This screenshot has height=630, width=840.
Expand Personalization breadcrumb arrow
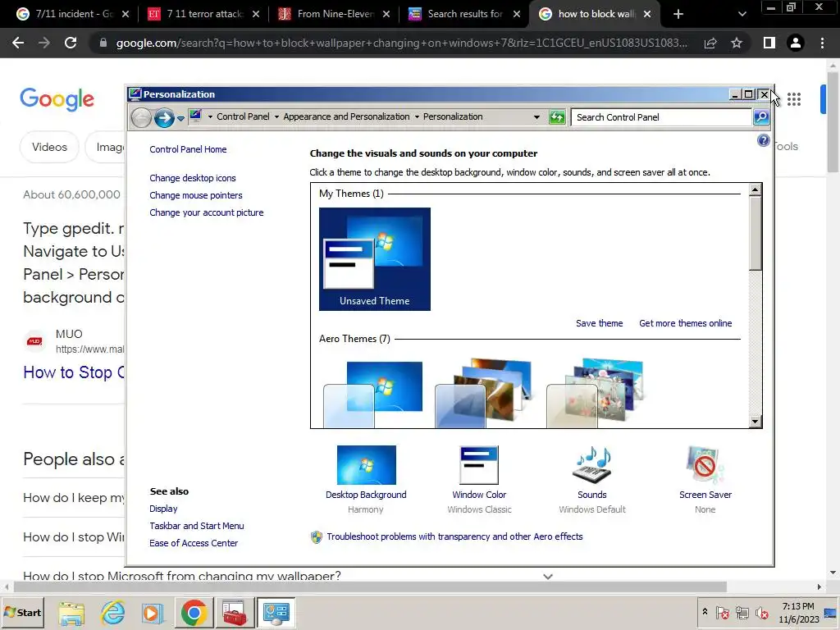click(417, 116)
